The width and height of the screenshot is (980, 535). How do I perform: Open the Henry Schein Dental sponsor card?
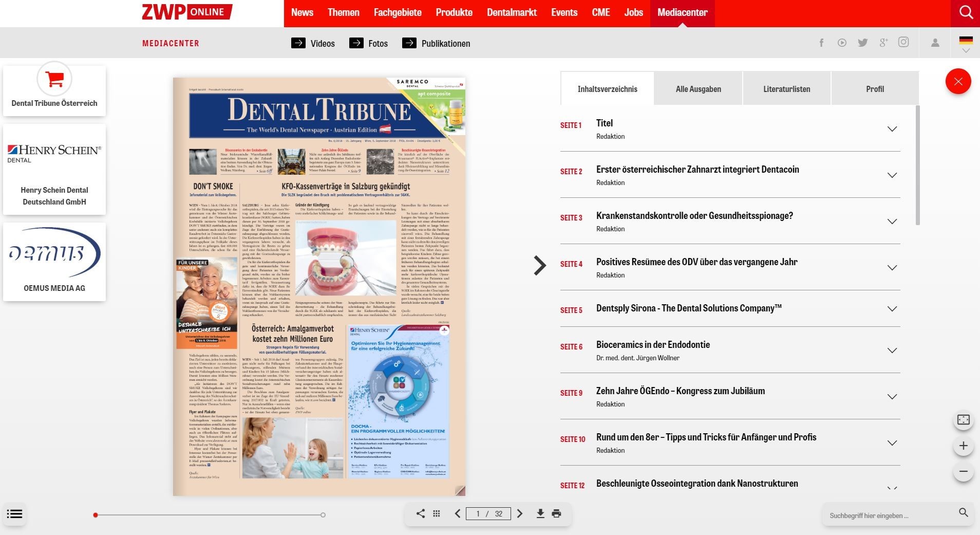[x=54, y=169]
